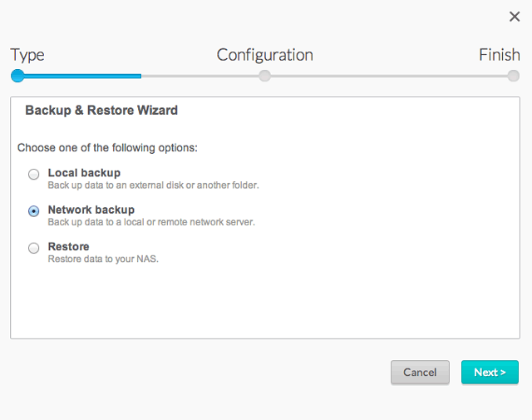Click the Restore option title
Image resolution: width=532 pixels, height=420 pixels.
[x=68, y=246]
